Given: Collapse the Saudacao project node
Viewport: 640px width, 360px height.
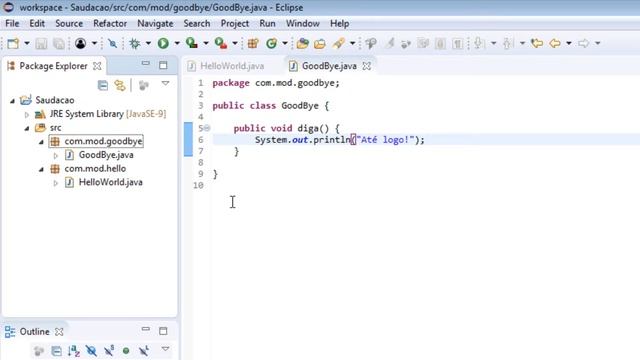Looking at the screenshot, I should click(x=13, y=100).
